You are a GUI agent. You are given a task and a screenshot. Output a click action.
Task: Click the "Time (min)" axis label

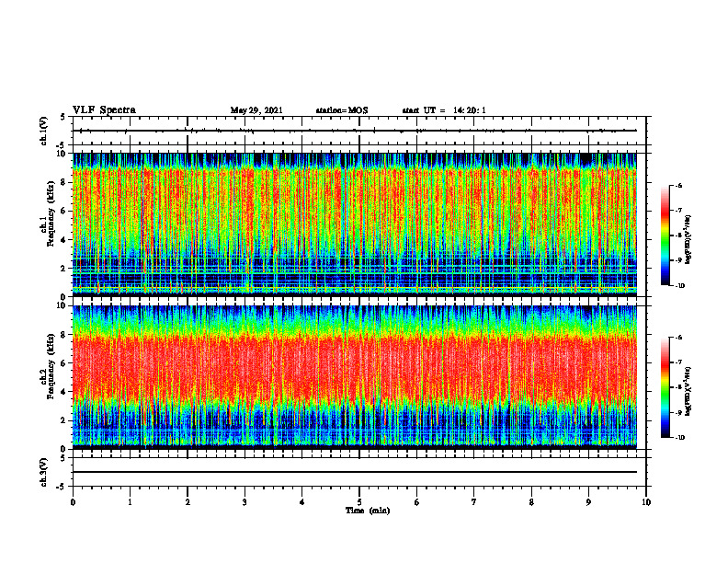click(x=368, y=511)
